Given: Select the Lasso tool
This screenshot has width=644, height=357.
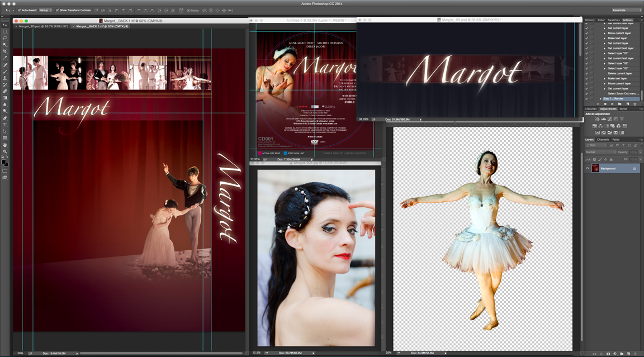Looking at the screenshot, I should coord(5,38).
